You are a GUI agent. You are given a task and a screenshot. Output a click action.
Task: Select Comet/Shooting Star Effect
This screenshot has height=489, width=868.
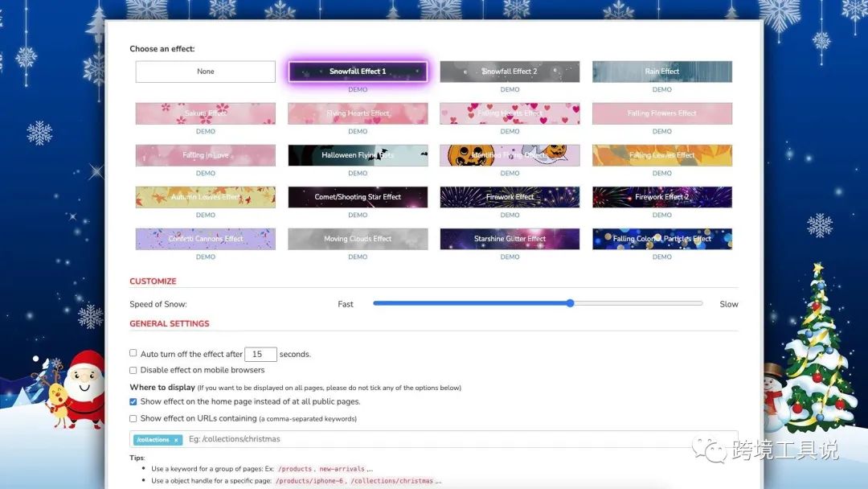(x=357, y=196)
